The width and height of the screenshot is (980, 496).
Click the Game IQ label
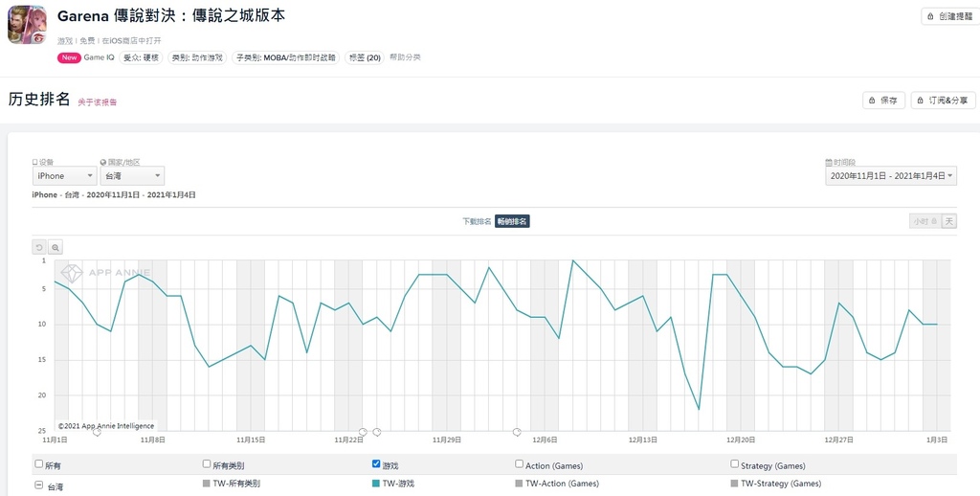pyautogui.click(x=99, y=57)
